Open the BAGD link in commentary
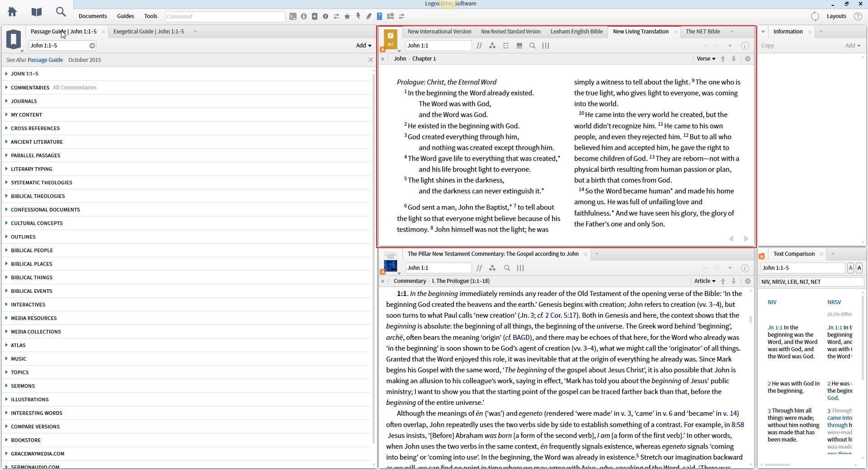The height and width of the screenshot is (470, 868). click(x=521, y=338)
